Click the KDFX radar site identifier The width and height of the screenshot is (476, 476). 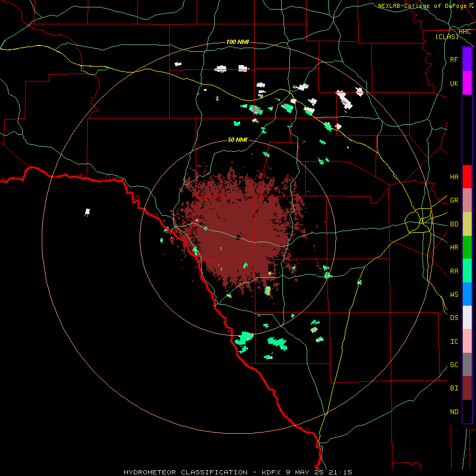pos(271,472)
